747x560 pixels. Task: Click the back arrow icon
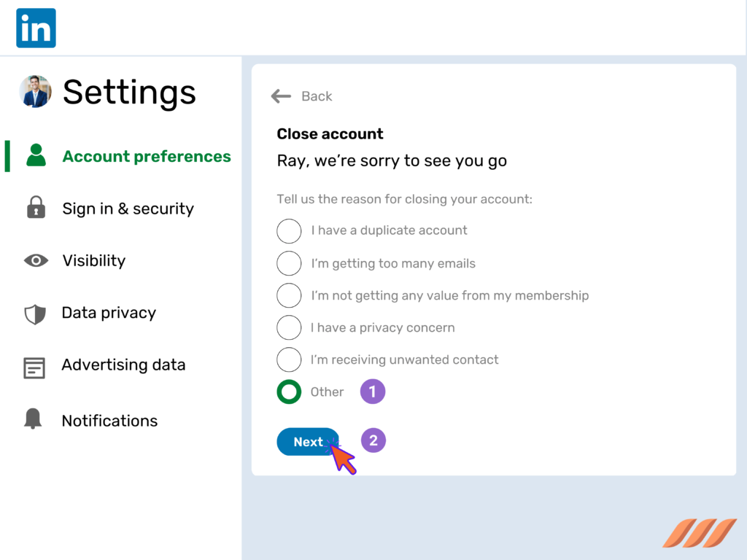click(281, 96)
